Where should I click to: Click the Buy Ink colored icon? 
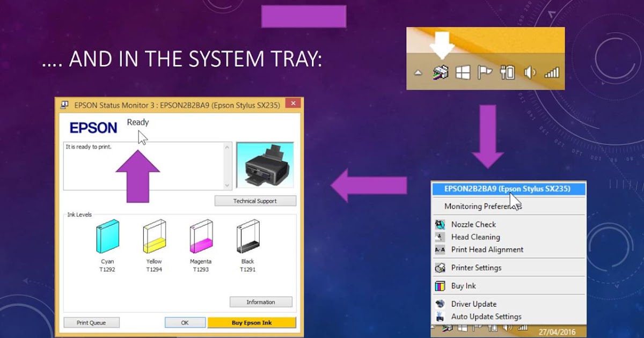[440, 285]
